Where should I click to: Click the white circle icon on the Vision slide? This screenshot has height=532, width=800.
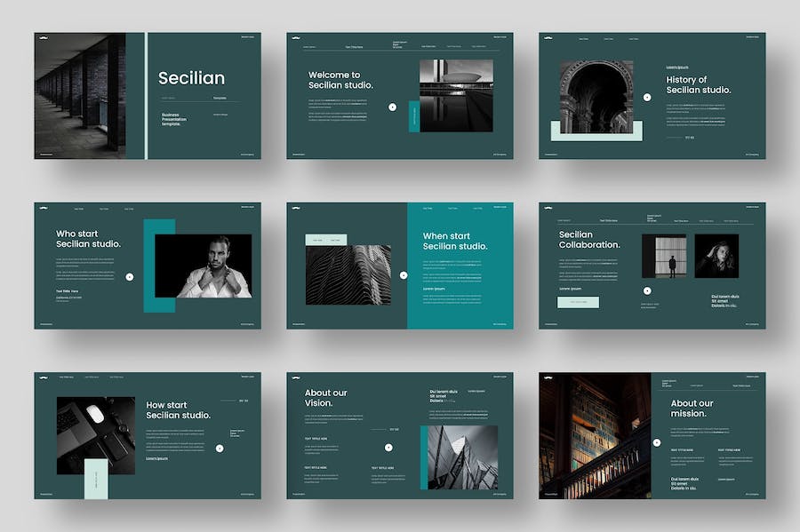point(388,448)
